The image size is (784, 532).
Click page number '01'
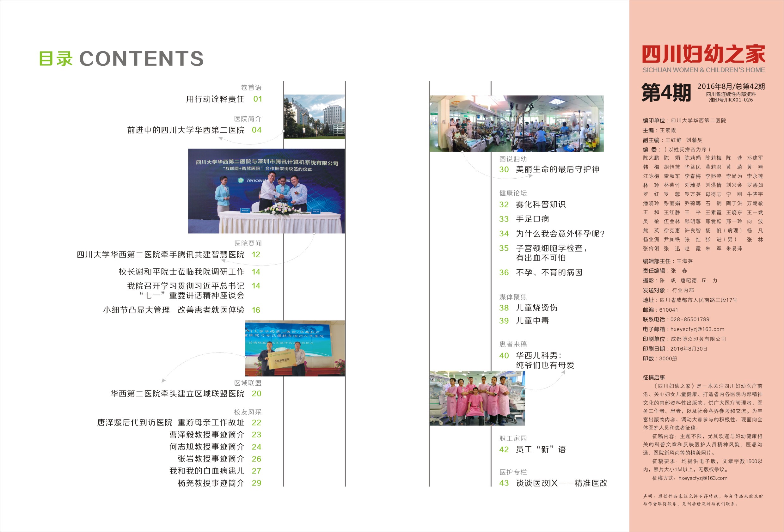[258, 99]
